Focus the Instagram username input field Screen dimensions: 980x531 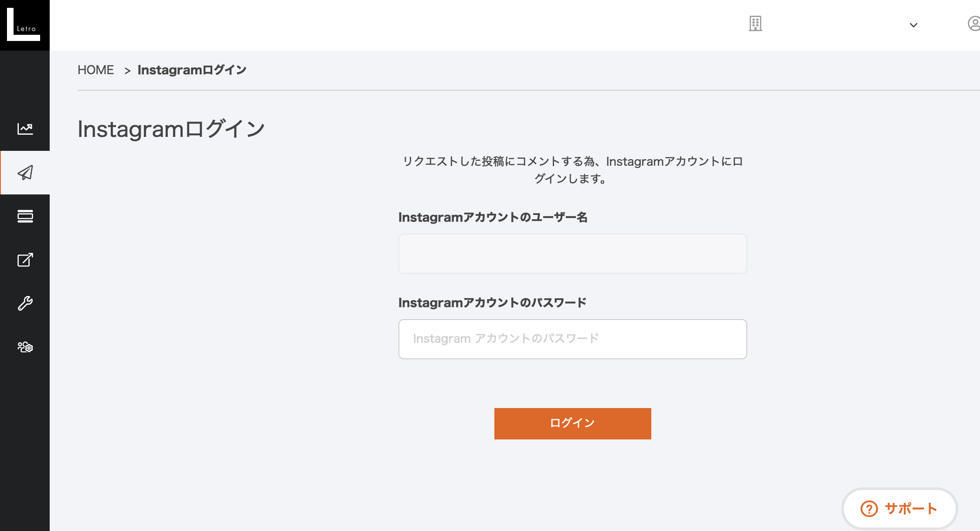coord(572,253)
